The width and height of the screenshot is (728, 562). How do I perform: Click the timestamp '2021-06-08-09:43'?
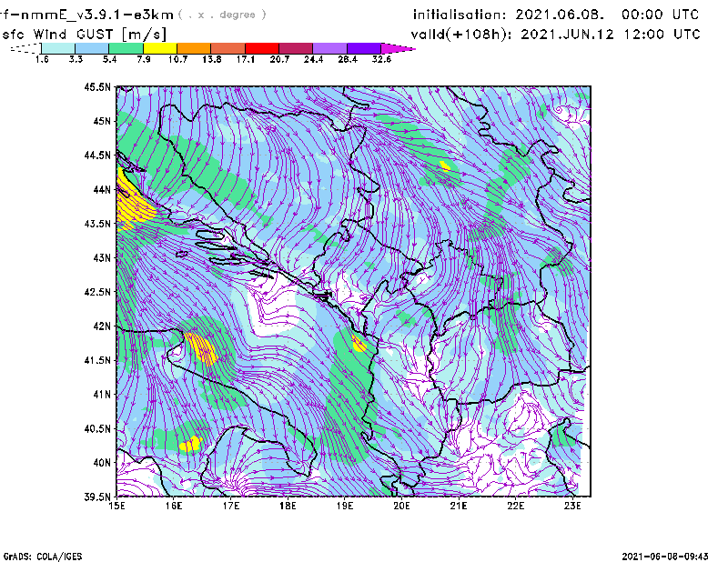tap(665, 557)
